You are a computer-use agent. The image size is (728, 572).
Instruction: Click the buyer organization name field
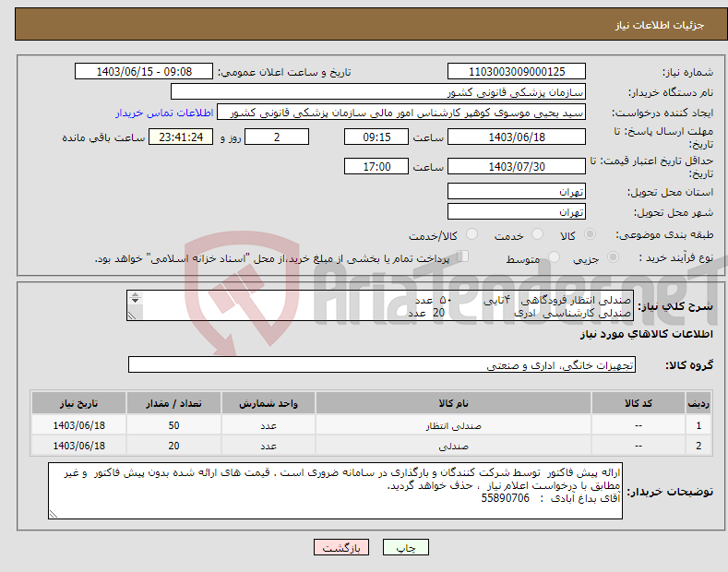coord(378,92)
